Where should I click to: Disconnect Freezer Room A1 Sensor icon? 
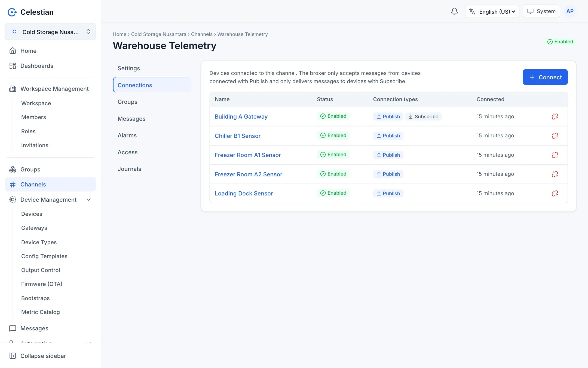click(555, 155)
